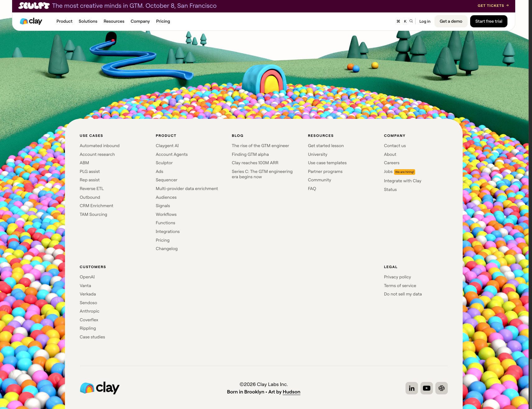Open the Ads product link
This screenshot has height=409, width=532.
pyautogui.click(x=159, y=171)
